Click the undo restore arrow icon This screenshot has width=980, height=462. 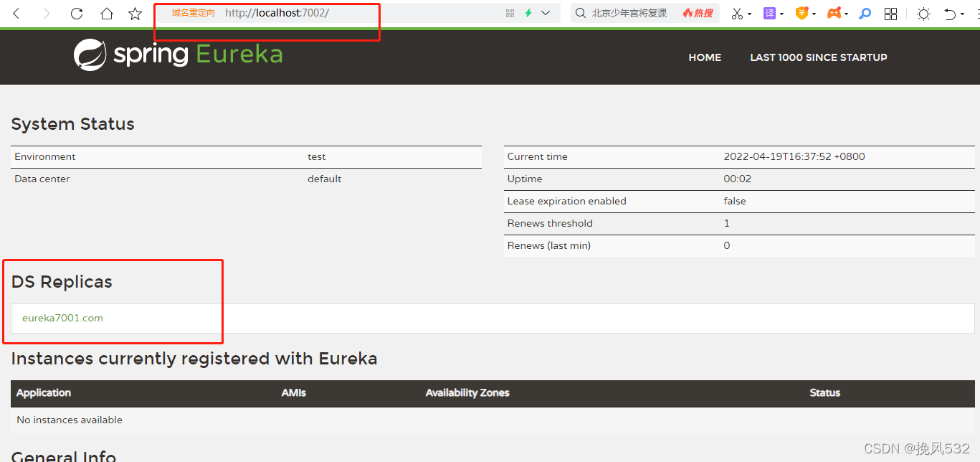tap(950, 14)
